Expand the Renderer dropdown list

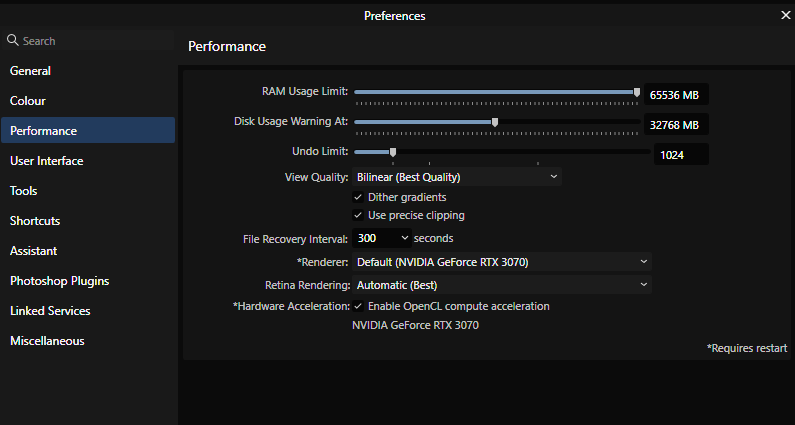pos(502,262)
